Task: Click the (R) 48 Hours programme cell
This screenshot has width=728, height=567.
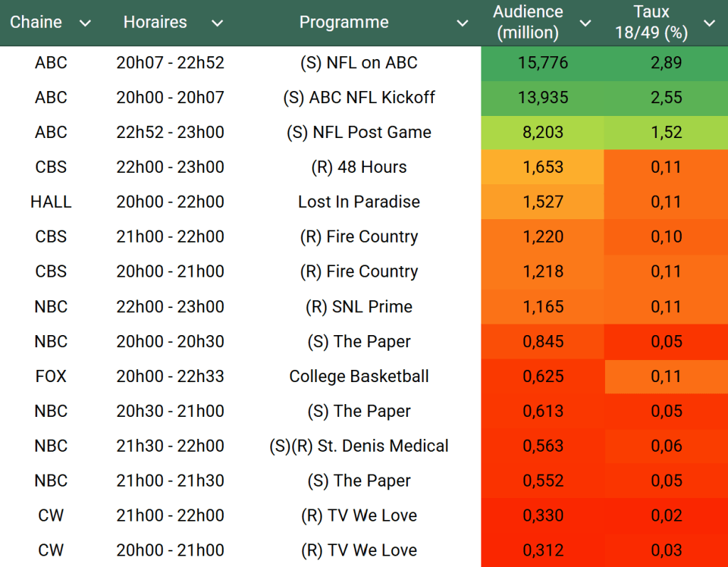Action: [x=359, y=167]
